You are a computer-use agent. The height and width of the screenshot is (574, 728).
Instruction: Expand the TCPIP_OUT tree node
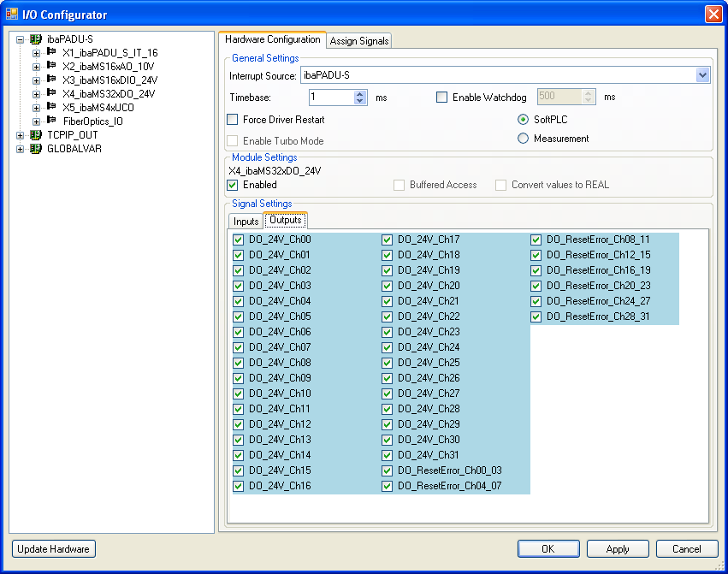21,135
